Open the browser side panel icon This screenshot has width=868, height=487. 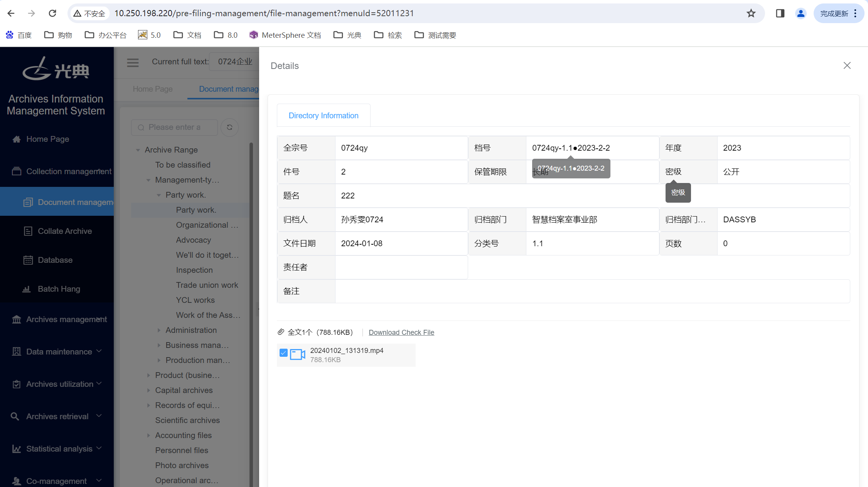click(780, 13)
